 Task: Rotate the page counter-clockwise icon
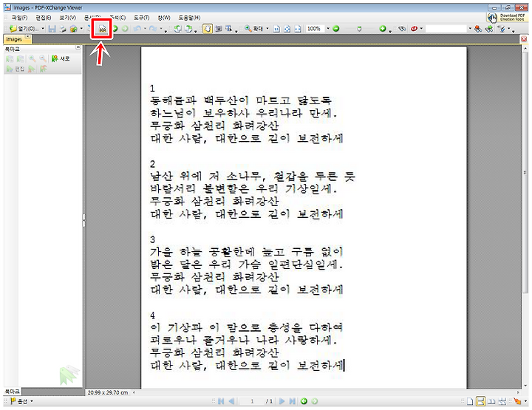(177, 29)
